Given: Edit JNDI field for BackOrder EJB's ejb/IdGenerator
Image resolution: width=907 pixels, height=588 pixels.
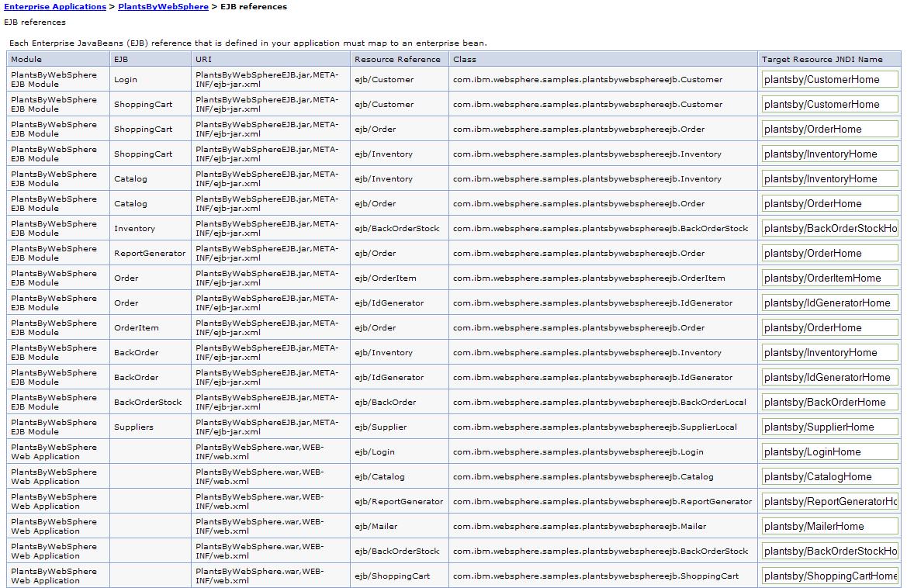Looking at the screenshot, I should (x=829, y=378).
